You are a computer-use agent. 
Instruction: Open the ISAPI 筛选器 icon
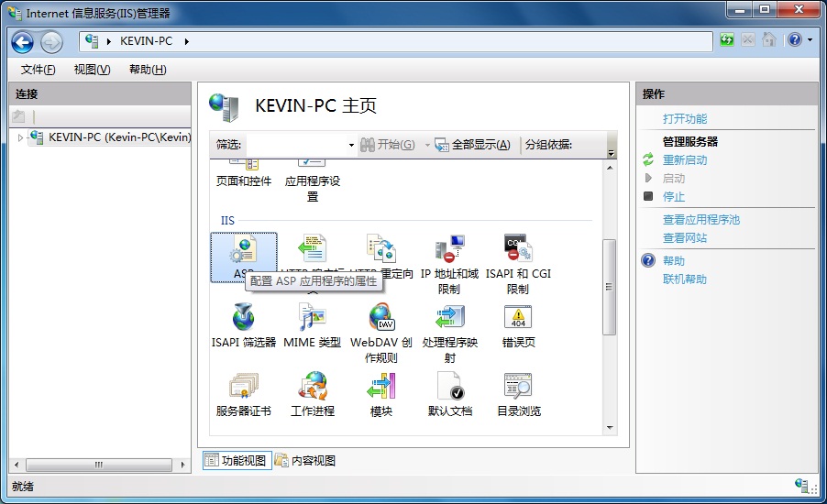(243, 319)
